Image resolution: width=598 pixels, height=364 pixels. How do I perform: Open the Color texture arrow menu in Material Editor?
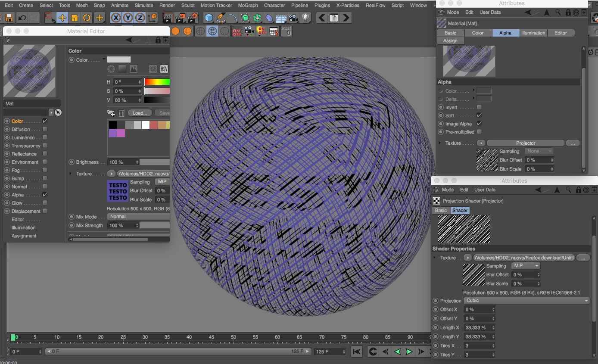111,174
